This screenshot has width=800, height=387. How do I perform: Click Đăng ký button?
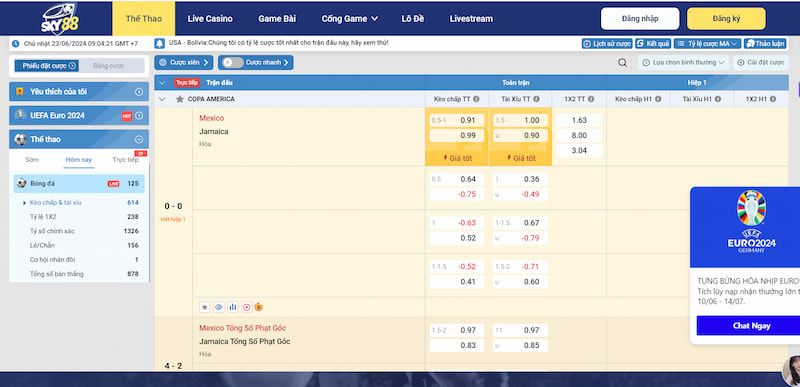coord(726,19)
